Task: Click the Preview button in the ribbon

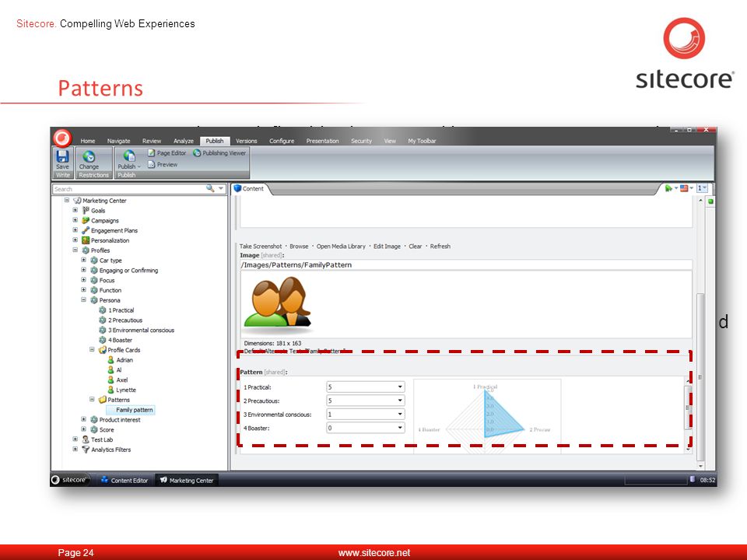Action: [163, 164]
